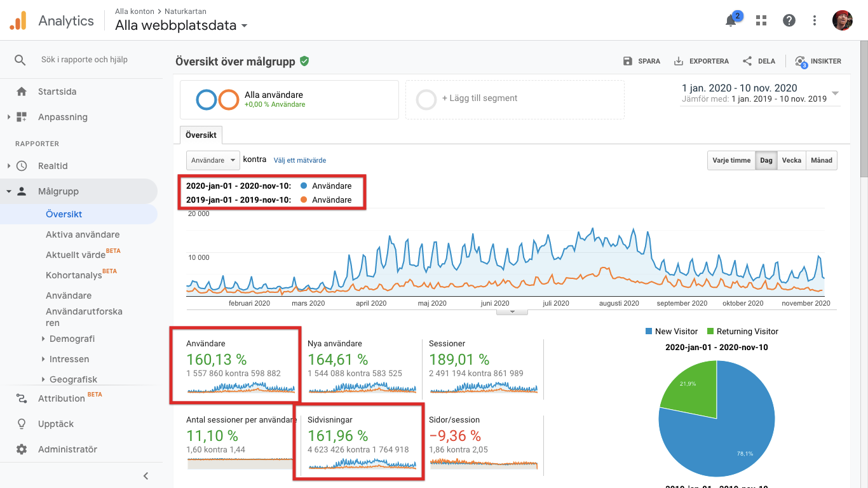Open Administratör gear settings
Screen dimensions: 868x488
(22, 449)
